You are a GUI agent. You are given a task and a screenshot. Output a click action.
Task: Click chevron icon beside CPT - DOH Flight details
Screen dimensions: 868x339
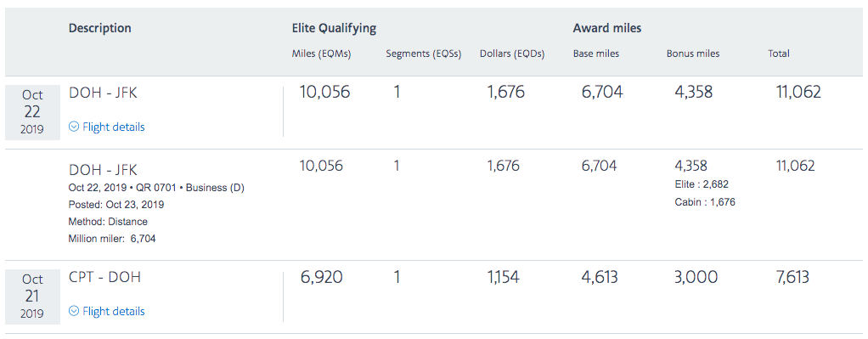click(x=74, y=311)
